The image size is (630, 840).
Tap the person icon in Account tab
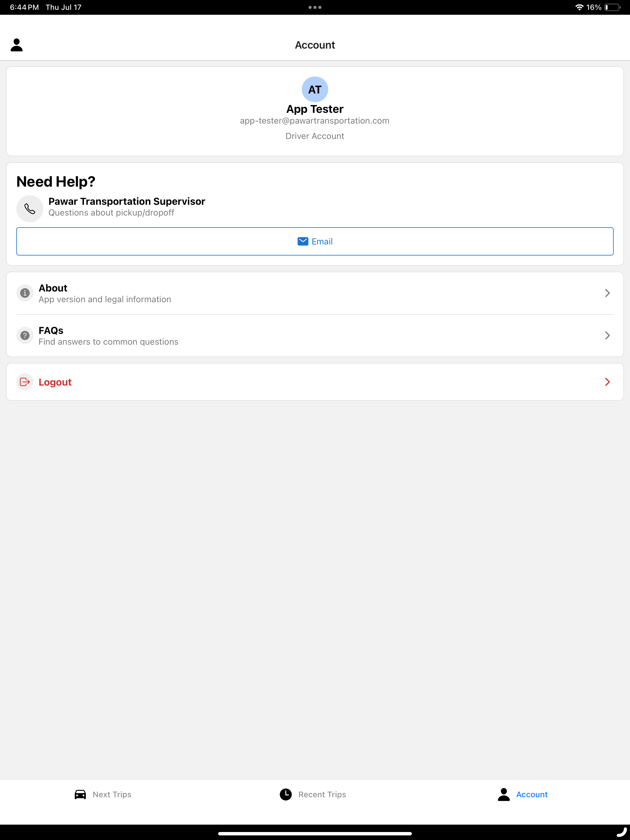point(504,794)
